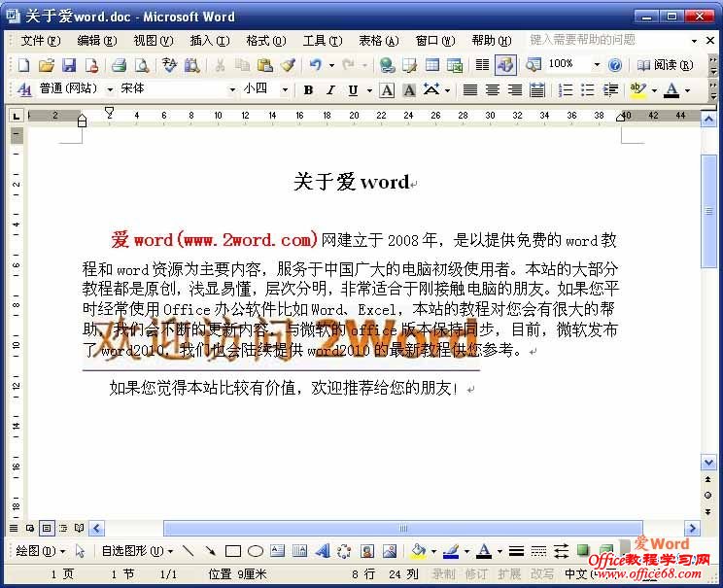Click the 修订 status bar indicator
This screenshot has height=588, width=723.
(476, 574)
